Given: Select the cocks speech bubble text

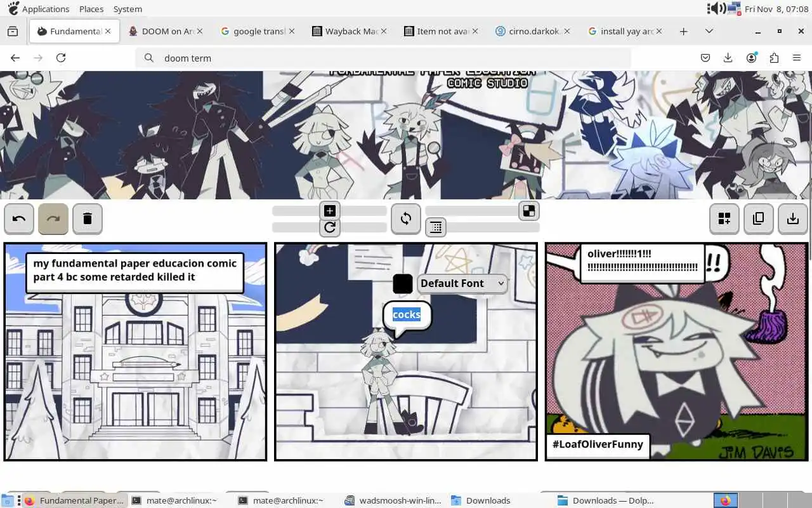Looking at the screenshot, I should [x=407, y=314].
